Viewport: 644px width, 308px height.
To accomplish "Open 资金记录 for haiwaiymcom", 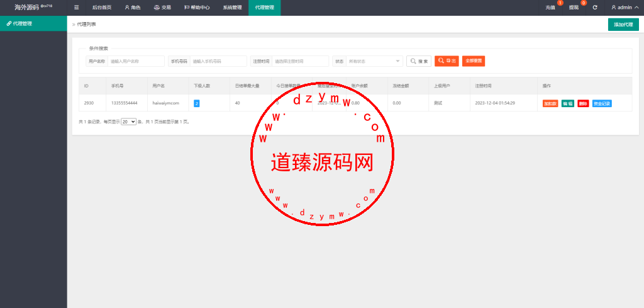I will pos(602,103).
